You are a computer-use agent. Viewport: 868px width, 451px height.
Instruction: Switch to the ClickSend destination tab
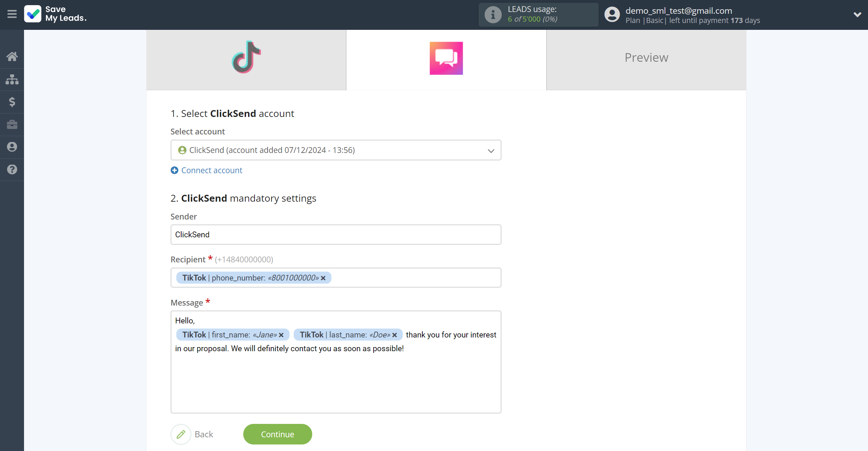pos(446,60)
